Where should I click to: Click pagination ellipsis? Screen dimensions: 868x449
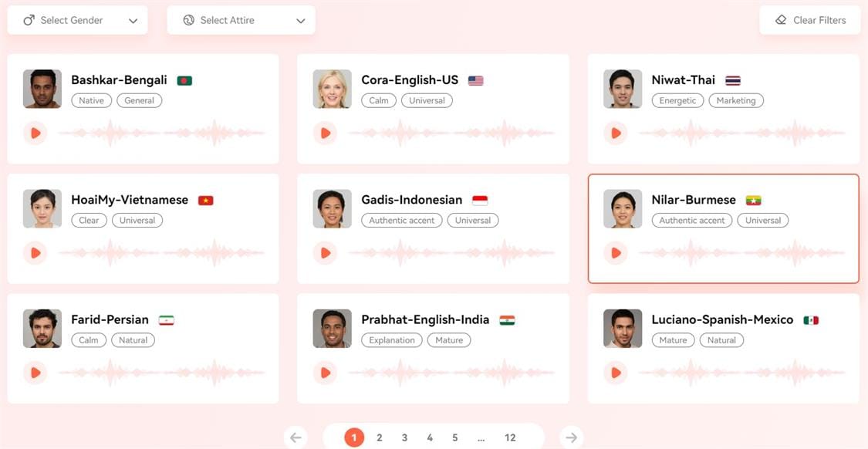[x=481, y=439]
